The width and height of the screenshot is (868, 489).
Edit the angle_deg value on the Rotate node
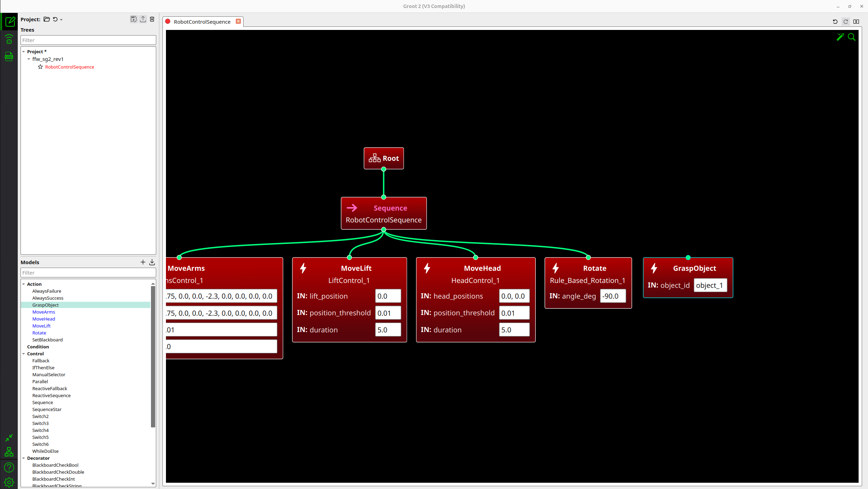pos(613,296)
